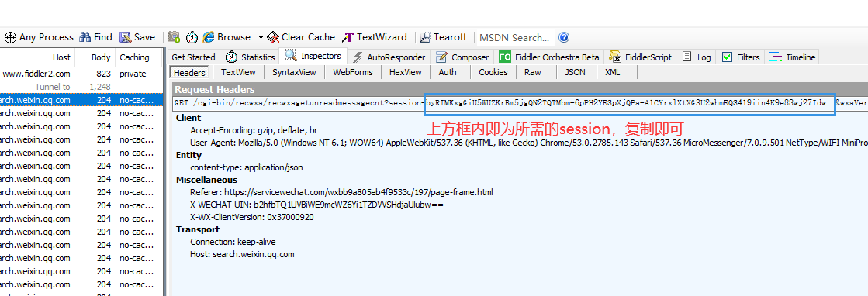Click the blue help question-mark icon
The height and width of the screenshot is (296, 868).
tap(563, 38)
